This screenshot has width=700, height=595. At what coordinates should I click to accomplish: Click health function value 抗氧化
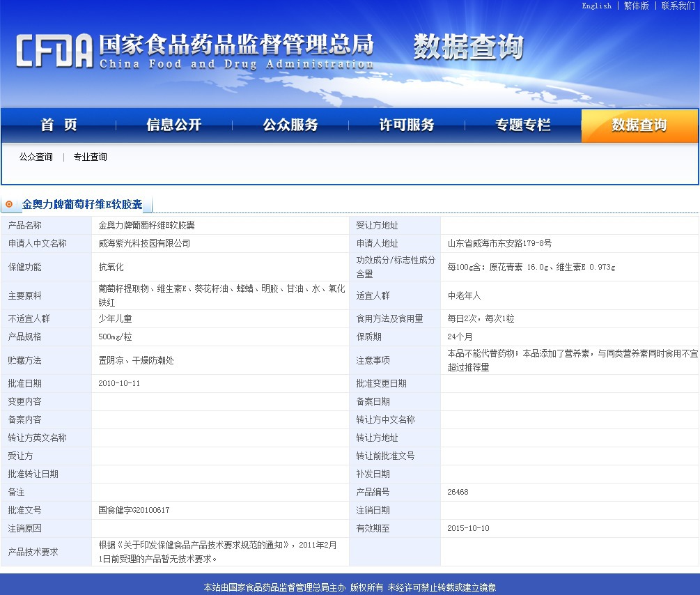coord(111,267)
